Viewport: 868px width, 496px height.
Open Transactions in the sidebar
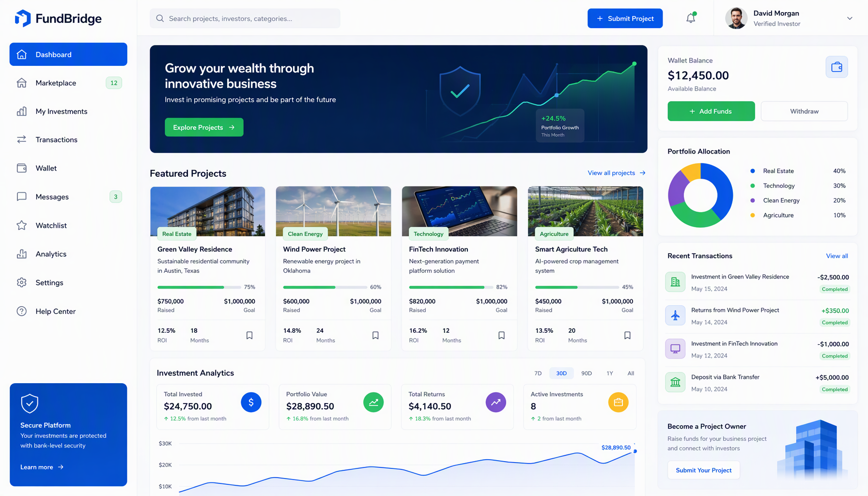[68, 139]
